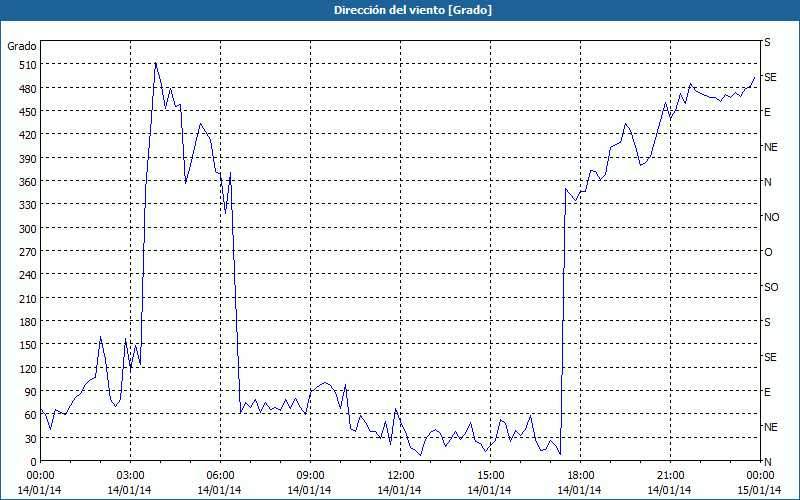Select the 09:00 time label

pyautogui.click(x=310, y=476)
